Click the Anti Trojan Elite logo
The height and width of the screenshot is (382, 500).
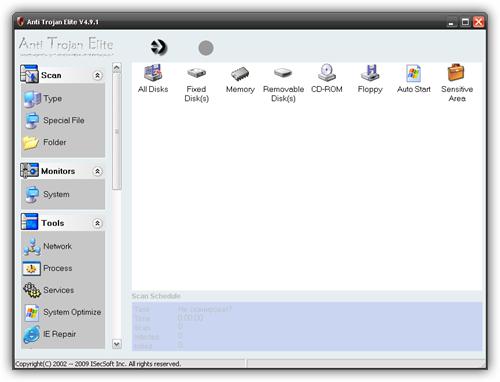click(x=66, y=46)
